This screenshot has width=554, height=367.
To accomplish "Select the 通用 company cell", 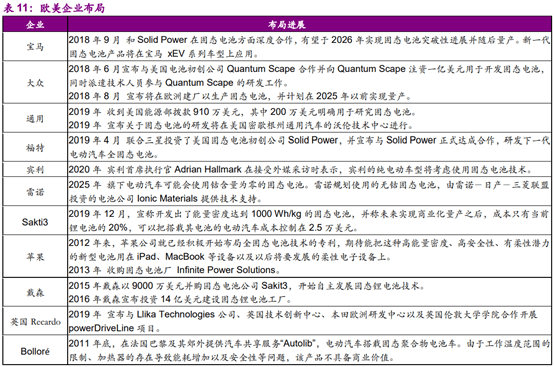I will point(35,118).
